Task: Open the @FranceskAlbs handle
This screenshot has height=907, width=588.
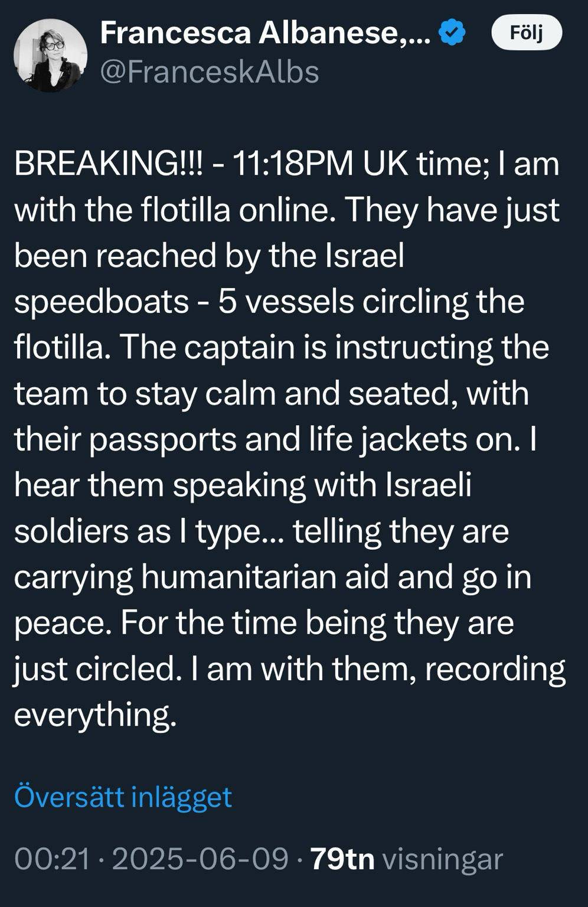Action: pos(210,73)
